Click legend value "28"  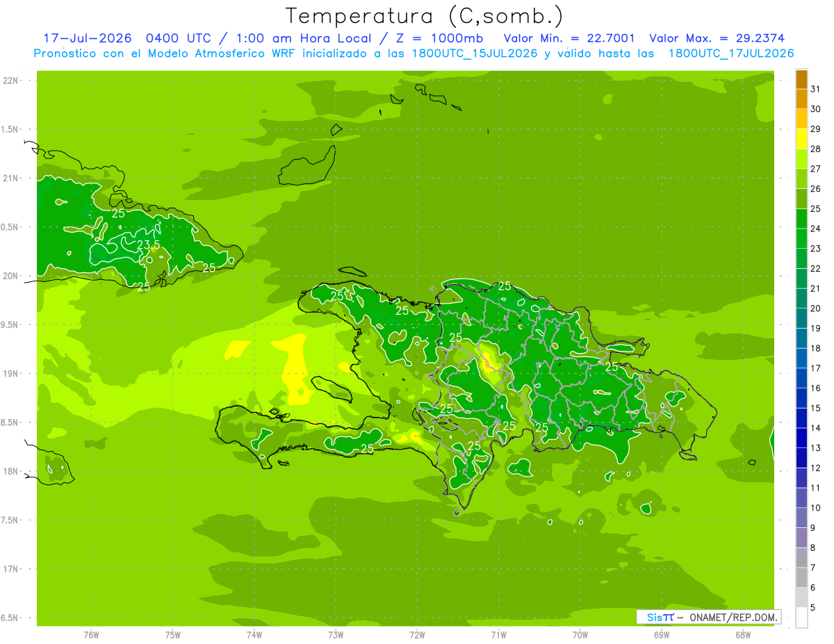click(816, 149)
